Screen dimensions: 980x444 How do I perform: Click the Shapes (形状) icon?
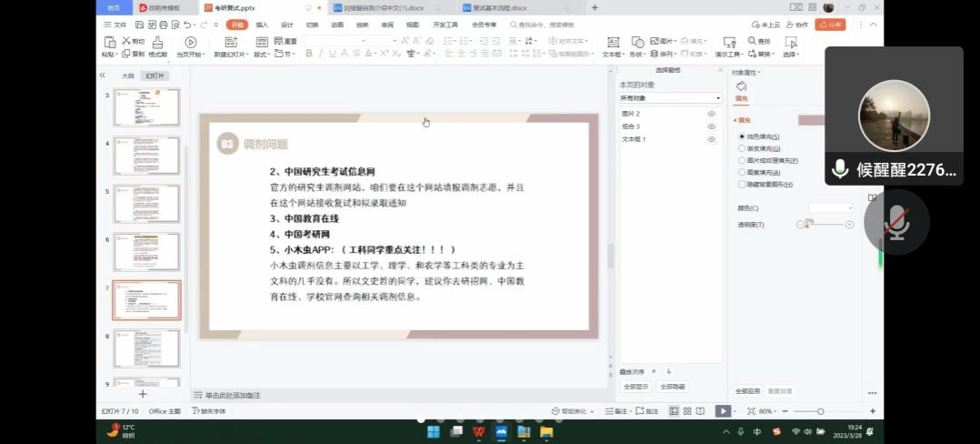point(637,43)
